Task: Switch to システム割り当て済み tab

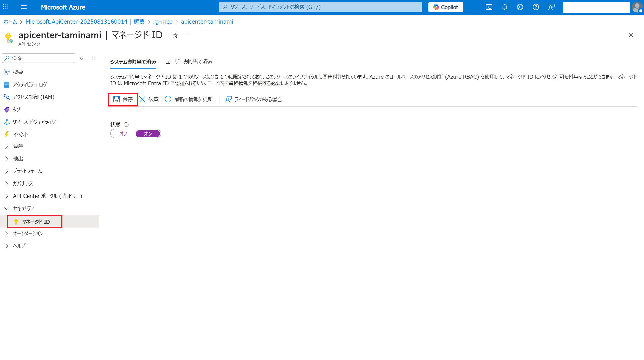Action: [133, 62]
